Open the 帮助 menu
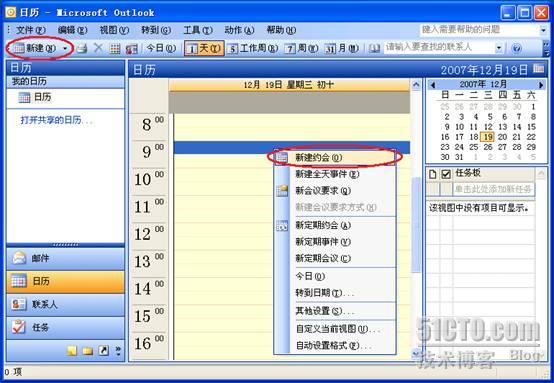The width and height of the screenshot is (554, 383). click(x=281, y=30)
